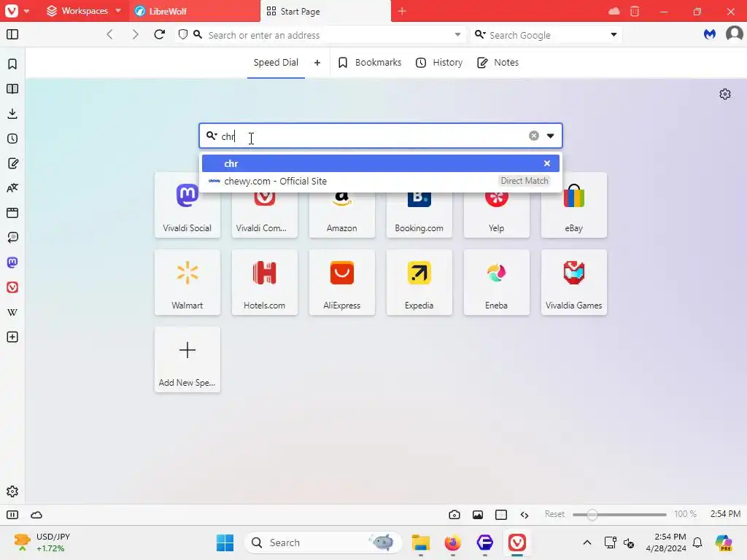Open Page Actions code icon
The image size is (747, 560).
pos(525,514)
